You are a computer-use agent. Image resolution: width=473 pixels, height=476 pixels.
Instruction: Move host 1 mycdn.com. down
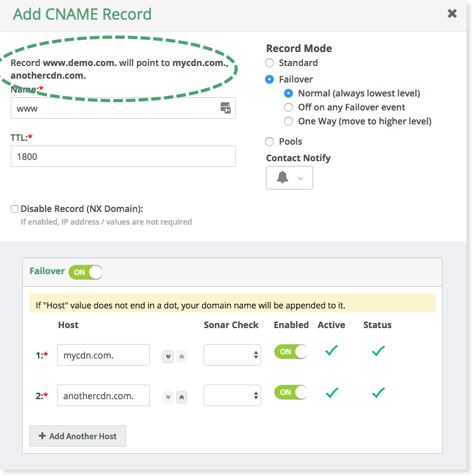pos(168,357)
